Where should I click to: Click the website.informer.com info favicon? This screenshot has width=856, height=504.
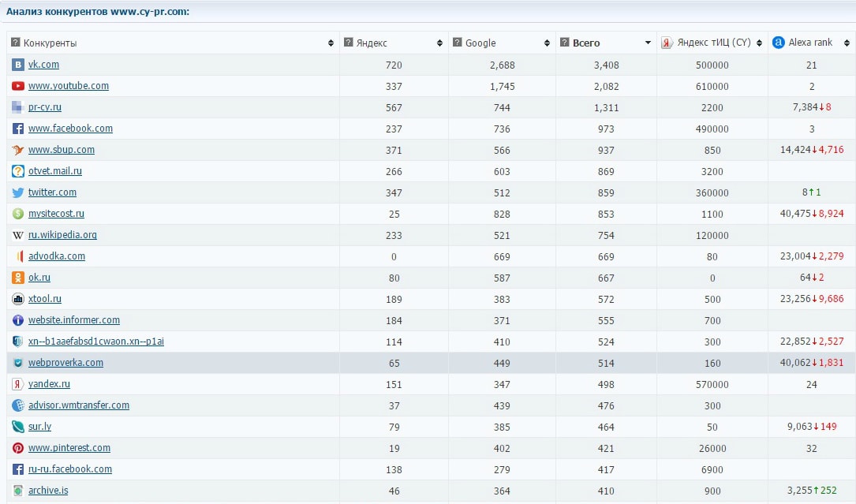18,320
